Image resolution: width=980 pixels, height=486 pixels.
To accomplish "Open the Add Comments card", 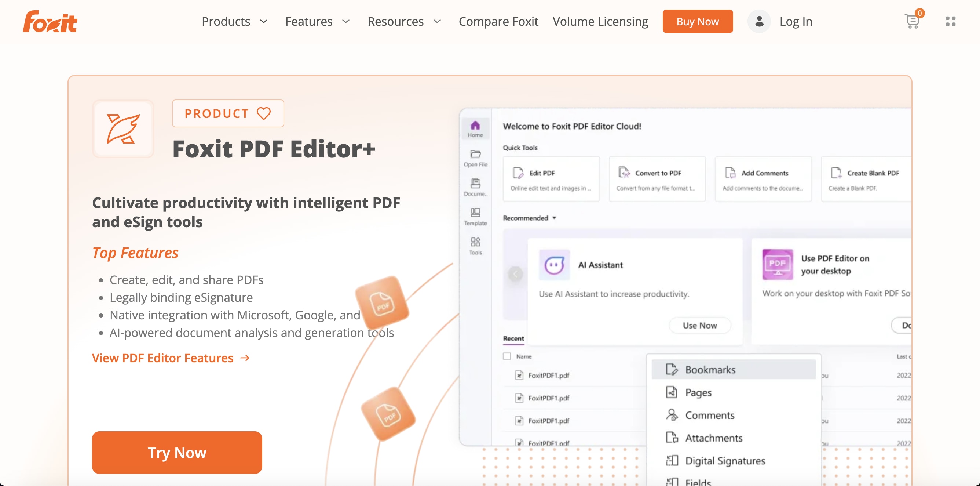I will (763, 179).
